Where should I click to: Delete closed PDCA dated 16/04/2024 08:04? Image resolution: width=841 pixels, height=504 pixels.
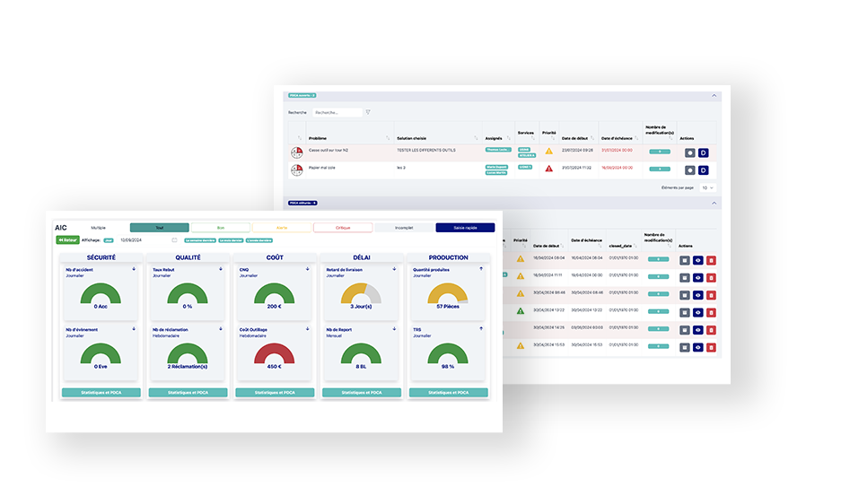[711, 261]
